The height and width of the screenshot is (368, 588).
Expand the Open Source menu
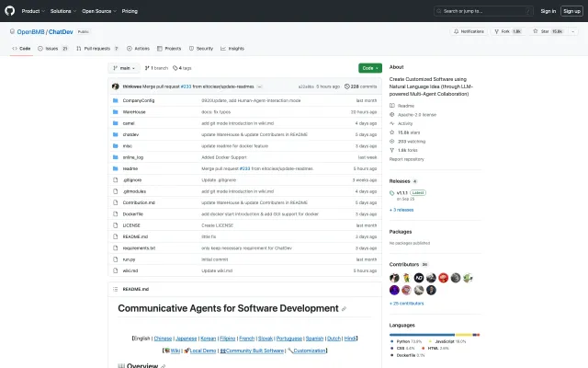click(x=99, y=11)
